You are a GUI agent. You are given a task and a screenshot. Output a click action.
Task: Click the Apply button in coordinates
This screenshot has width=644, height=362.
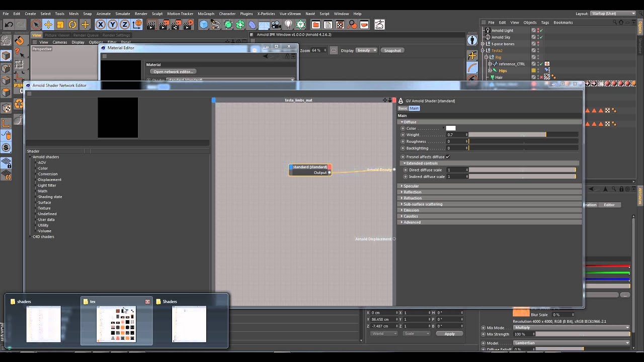click(449, 334)
